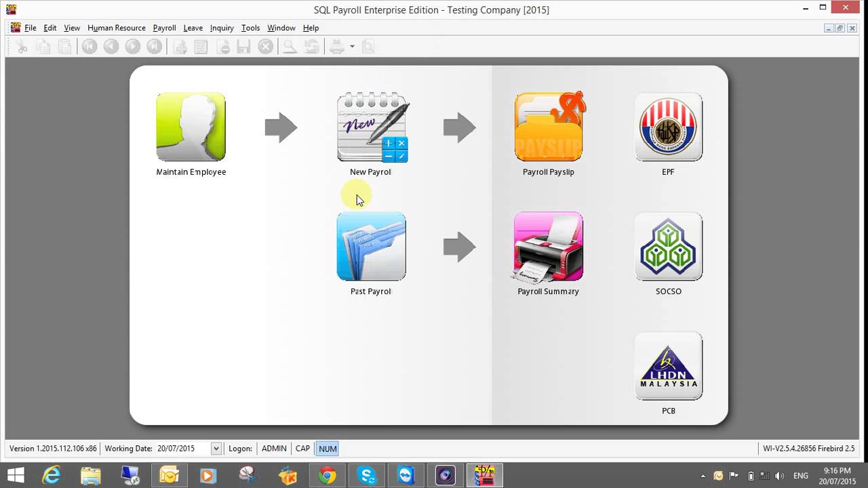
Task: Open TeamViewer from taskbar
Action: click(x=406, y=475)
